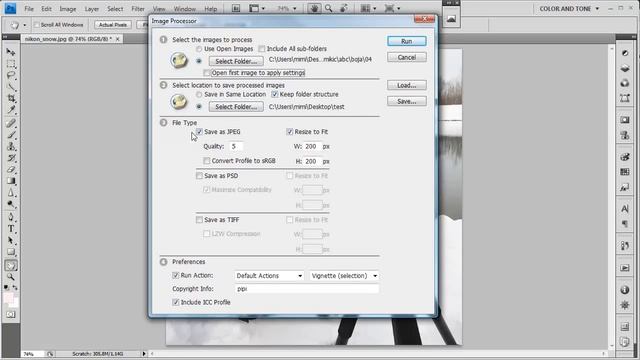Open the Info panel icon
Viewport: 640px width, 360px height.
[624, 290]
